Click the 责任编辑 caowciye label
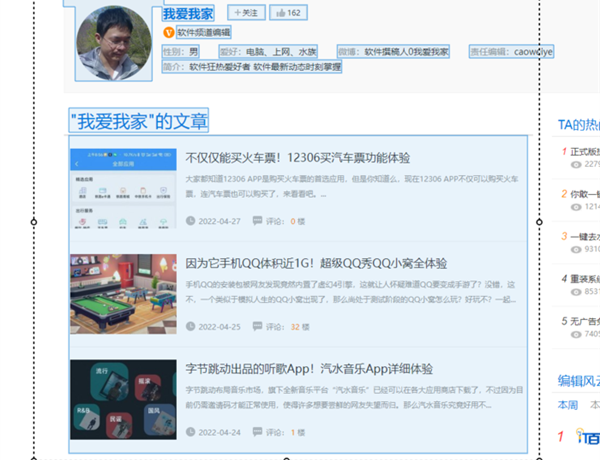This screenshot has height=460, width=600. tap(511, 51)
